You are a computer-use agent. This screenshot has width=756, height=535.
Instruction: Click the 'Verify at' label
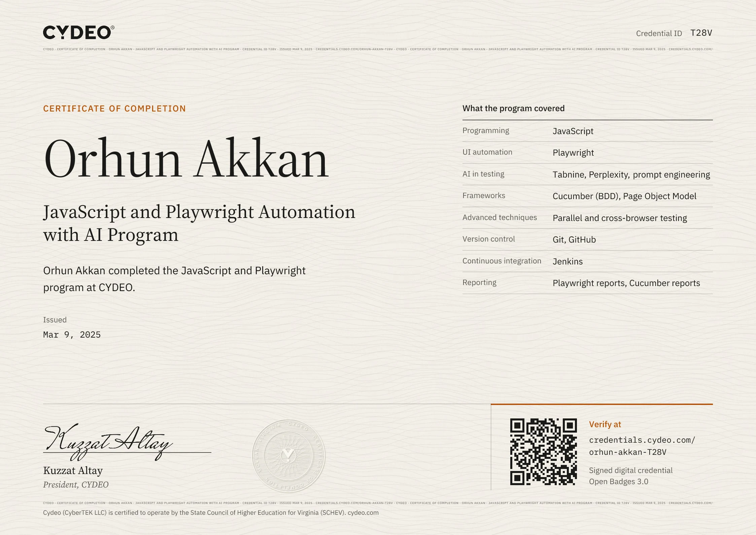pyautogui.click(x=605, y=424)
